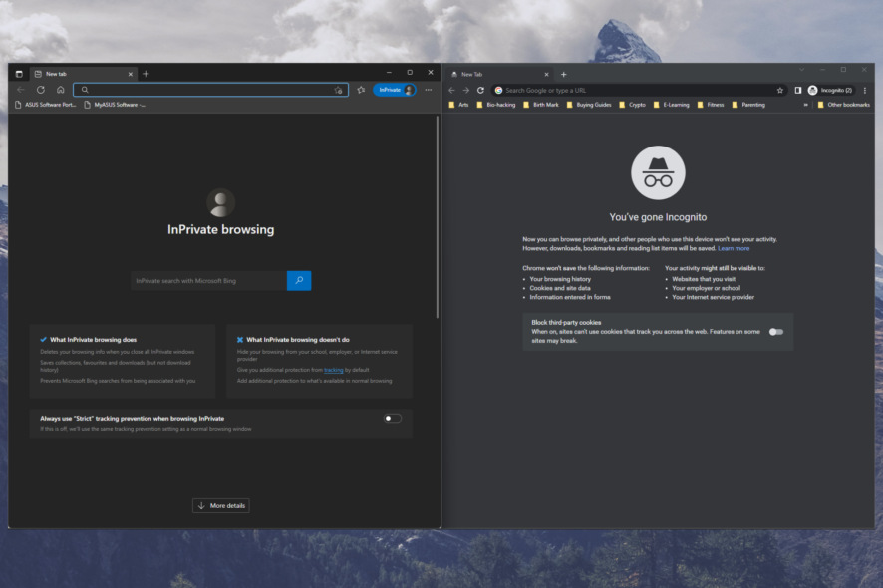Toggle Block third-party cookies in Chrome
883x588 pixels.
[x=775, y=332]
